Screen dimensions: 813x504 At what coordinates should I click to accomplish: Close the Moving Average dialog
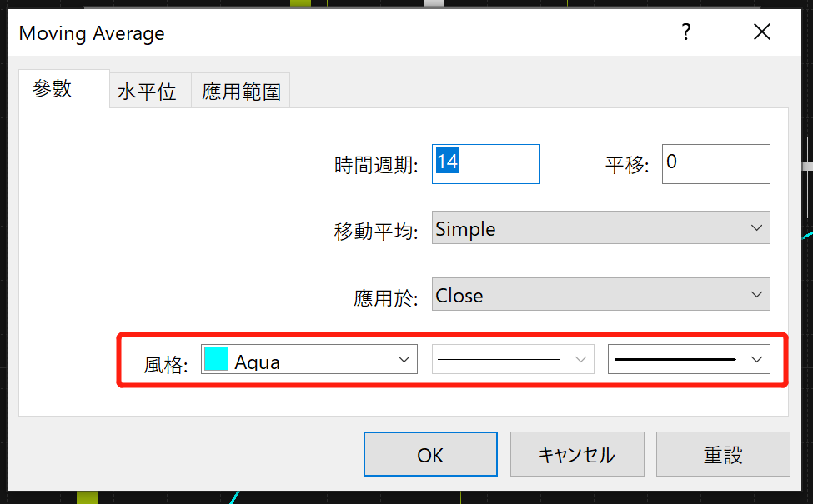point(761,32)
